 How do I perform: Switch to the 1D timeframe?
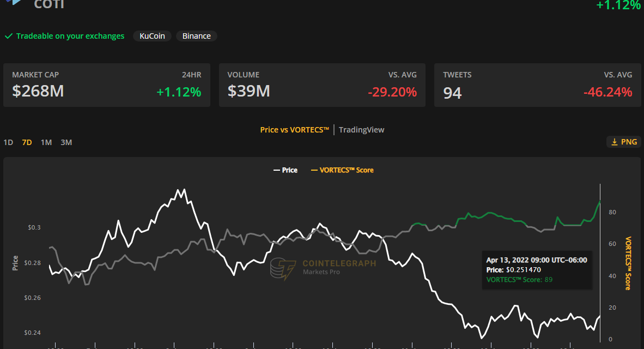point(8,142)
